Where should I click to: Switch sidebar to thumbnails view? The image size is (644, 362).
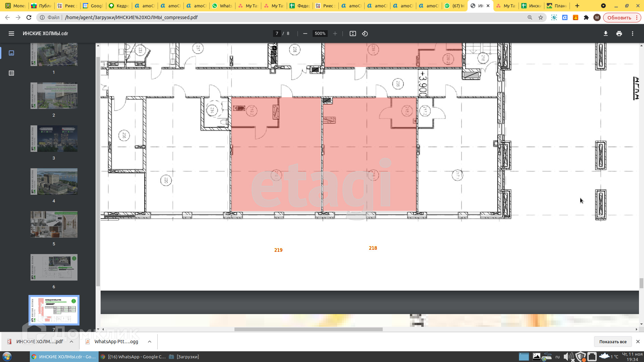11,53
